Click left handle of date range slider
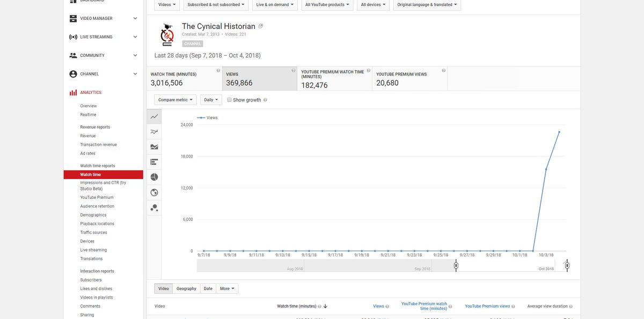644x319 pixels. click(x=456, y=265)
